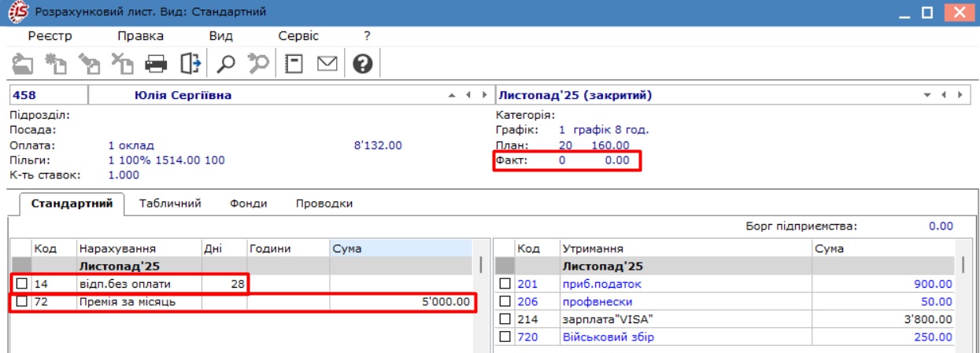The width and height of the screenshot is (980, 353).
Task: Open help via question mark icon
Action: tap(362, 64)
